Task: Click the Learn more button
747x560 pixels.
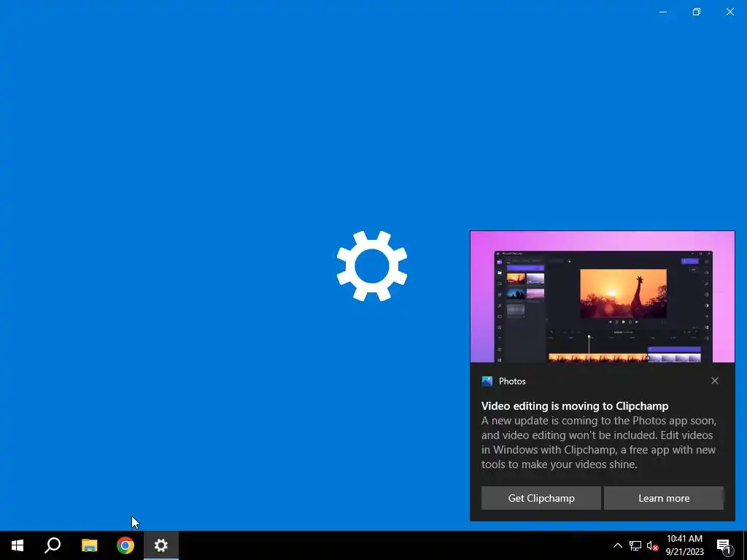Action: point(664,498)
